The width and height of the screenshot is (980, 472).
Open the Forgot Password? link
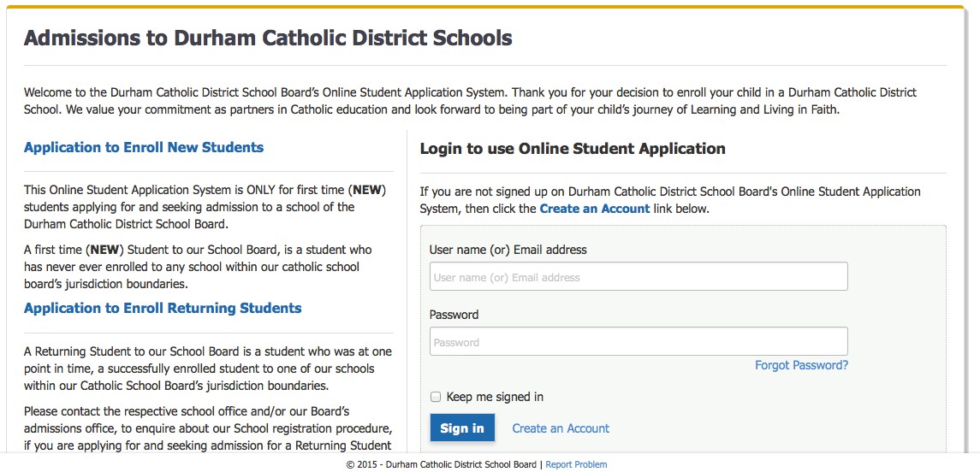coord(801,365)
